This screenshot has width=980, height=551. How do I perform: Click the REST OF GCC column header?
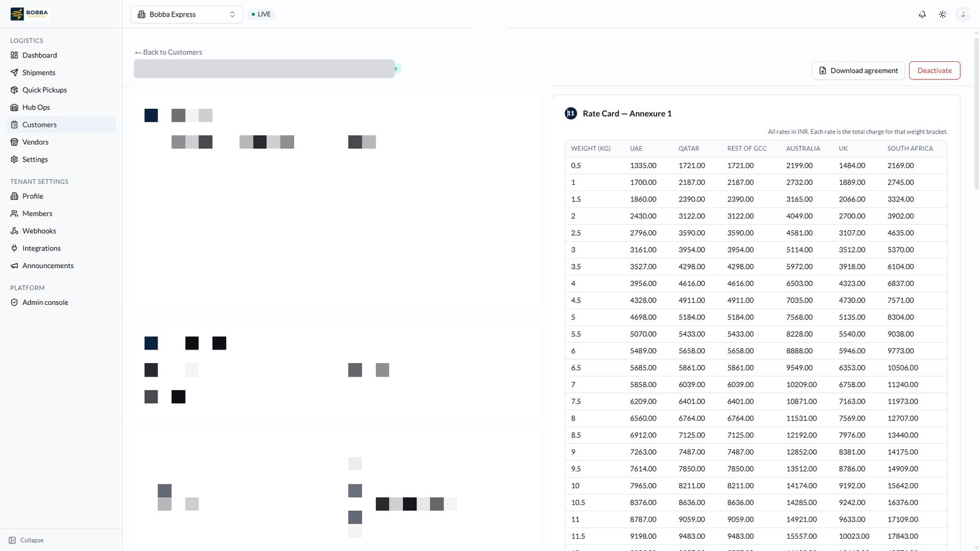click(x=747, y=148)
